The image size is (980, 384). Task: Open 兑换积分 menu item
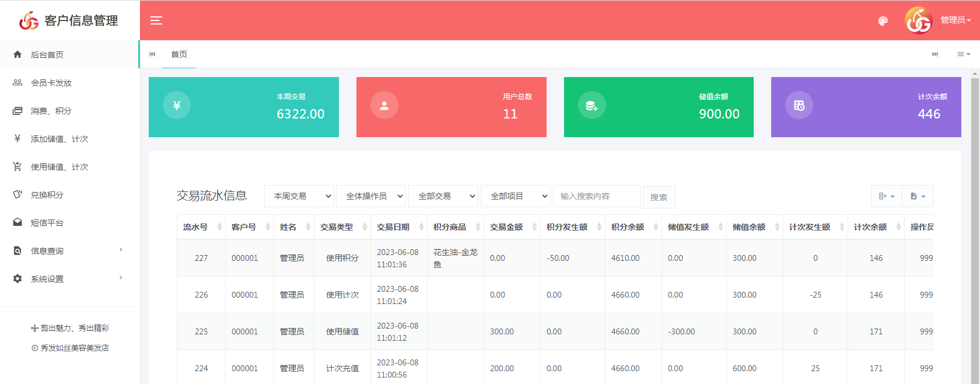coord(69,194)
